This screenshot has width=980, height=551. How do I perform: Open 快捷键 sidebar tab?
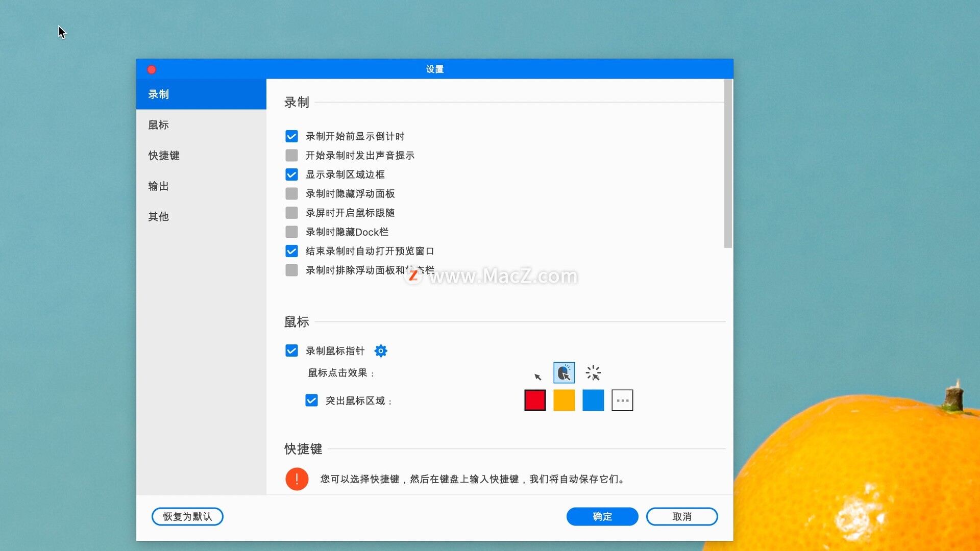tap(201, 156)
